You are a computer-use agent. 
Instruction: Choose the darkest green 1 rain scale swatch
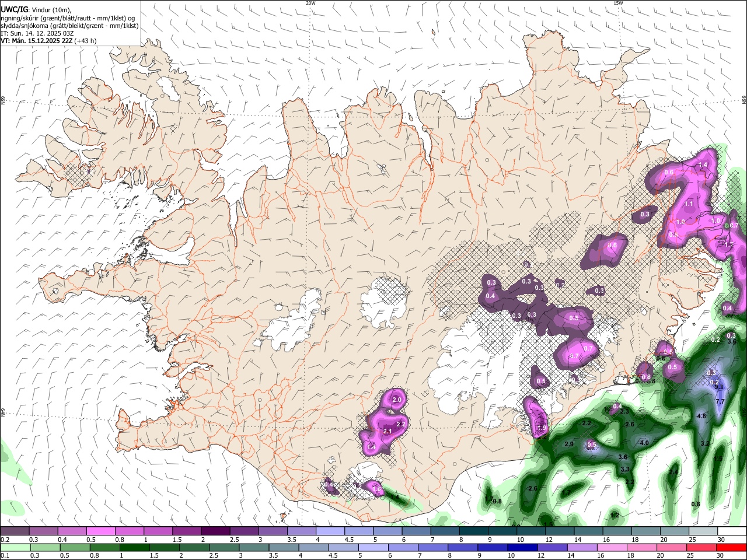click(135, 547)
